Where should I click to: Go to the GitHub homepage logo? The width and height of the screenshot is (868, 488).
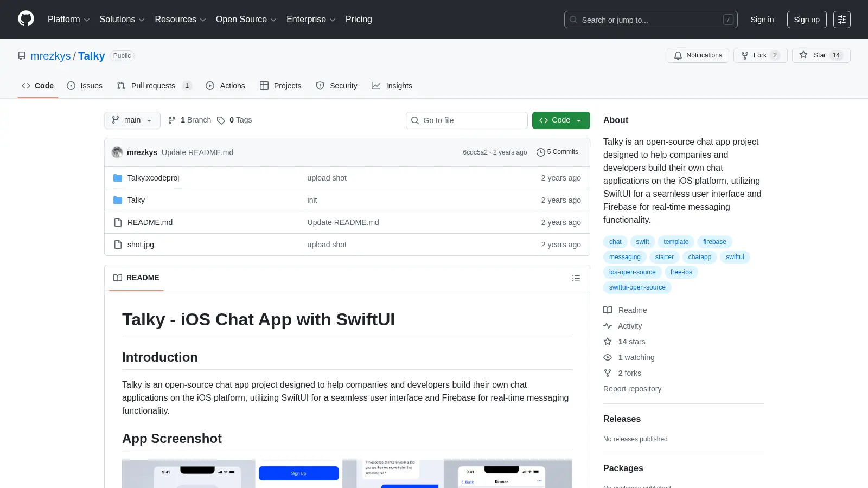(x=26, y=19)
